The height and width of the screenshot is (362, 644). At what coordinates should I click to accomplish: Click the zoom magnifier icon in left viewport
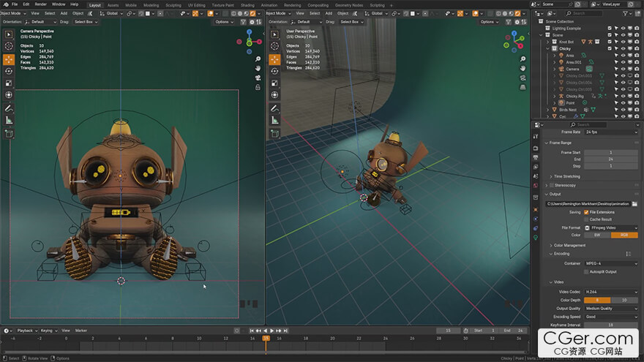point(258,58)
